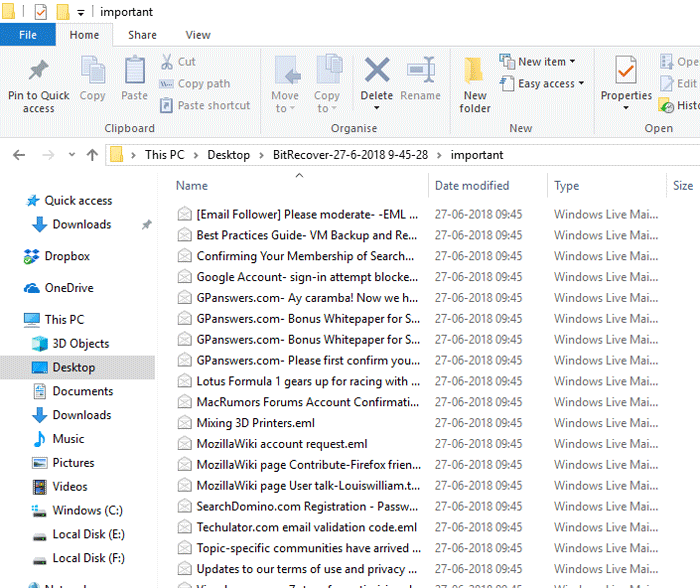Switch to the Share ribbon tab
Viewport: 700px width, 588px height.
142,35
